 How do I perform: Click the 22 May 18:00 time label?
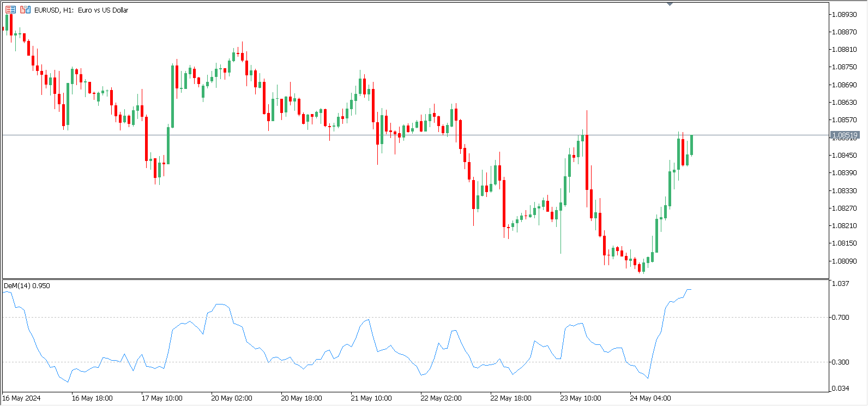pos(511,398)
